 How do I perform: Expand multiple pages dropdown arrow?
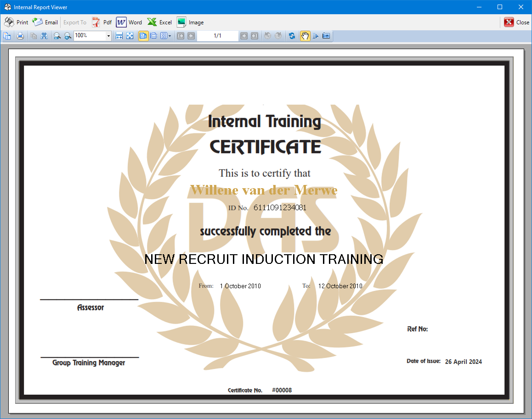point(170,36)
